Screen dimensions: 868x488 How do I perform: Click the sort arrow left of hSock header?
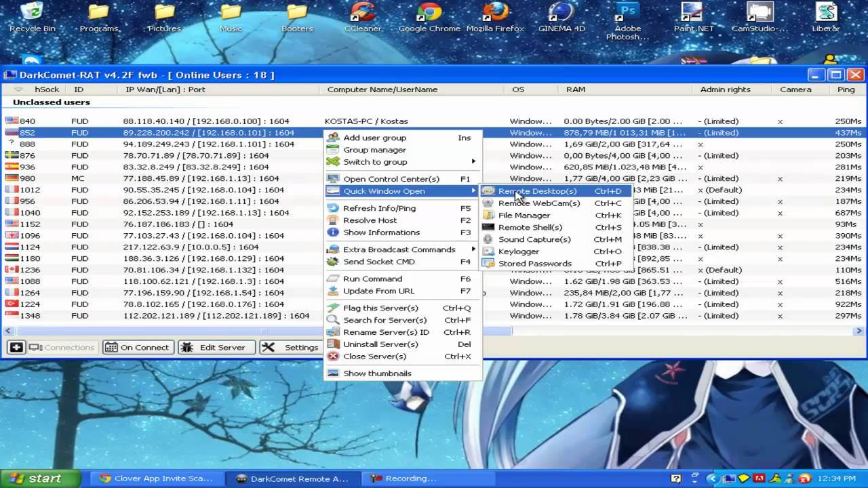(x=18, y=89)
